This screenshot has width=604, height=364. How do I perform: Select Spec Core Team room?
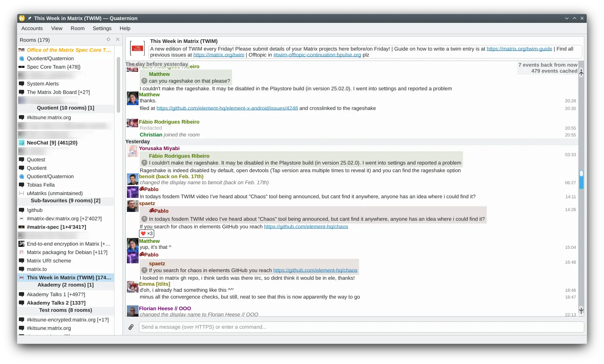coord(66,67)
